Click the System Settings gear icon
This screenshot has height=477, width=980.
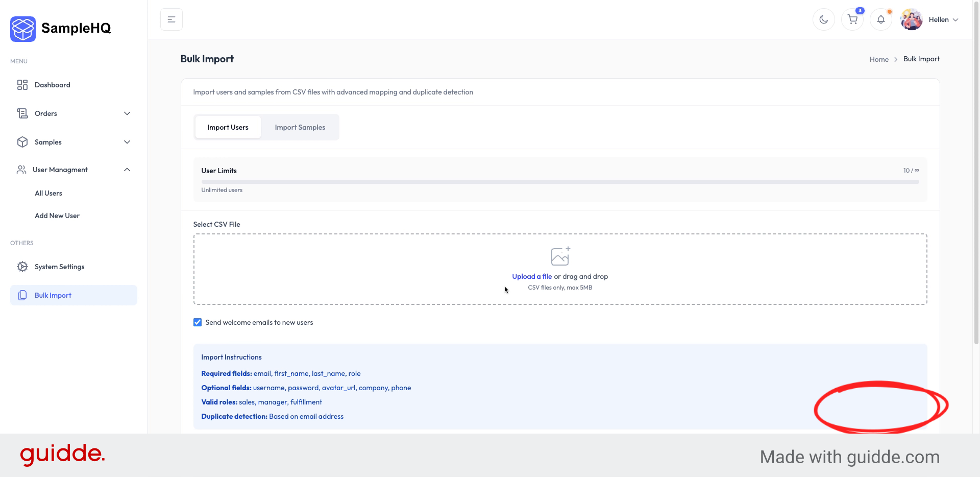(x=22, y=266)
